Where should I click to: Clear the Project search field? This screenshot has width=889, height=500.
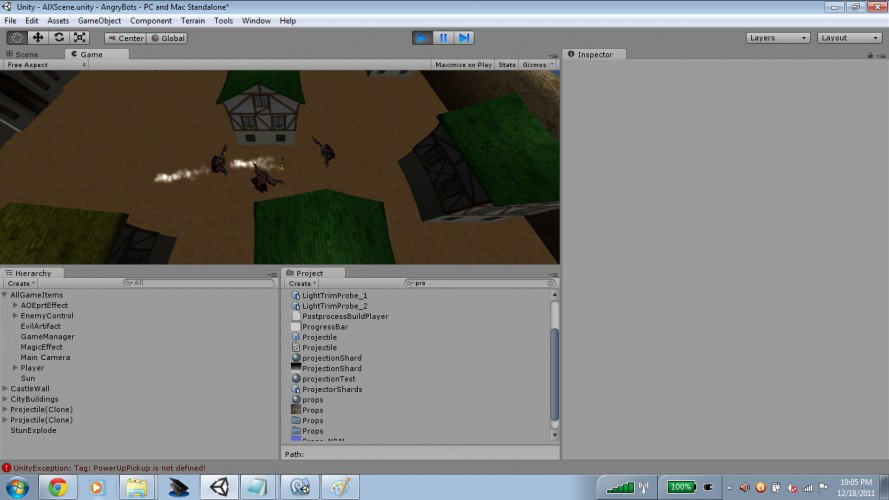tap(551, 283)
